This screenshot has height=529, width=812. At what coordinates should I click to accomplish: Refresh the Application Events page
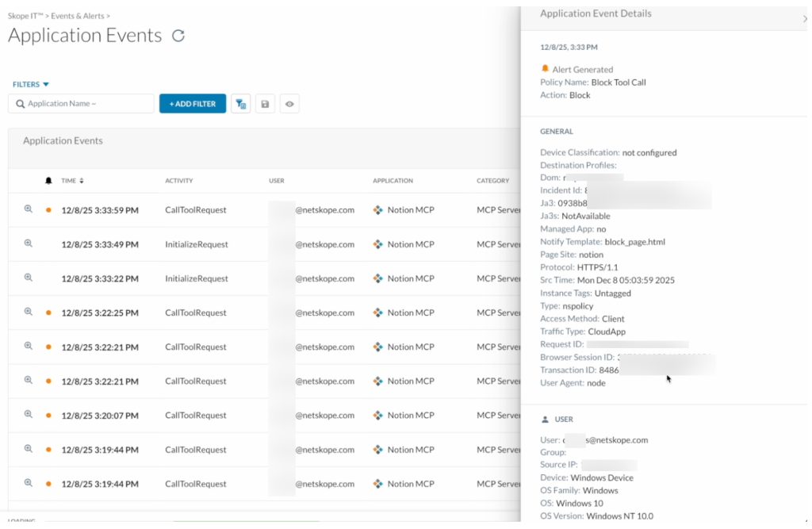(178, 36)
